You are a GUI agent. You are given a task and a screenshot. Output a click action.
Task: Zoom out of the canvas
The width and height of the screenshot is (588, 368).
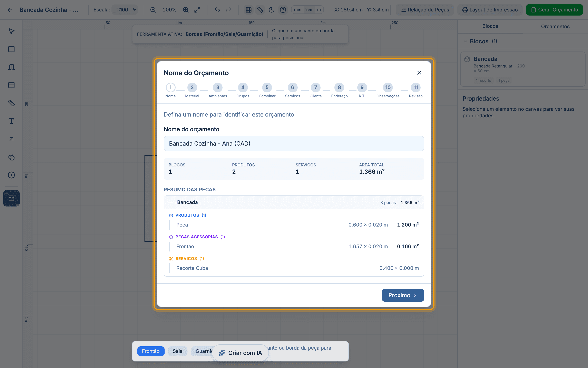click(153, 10)
